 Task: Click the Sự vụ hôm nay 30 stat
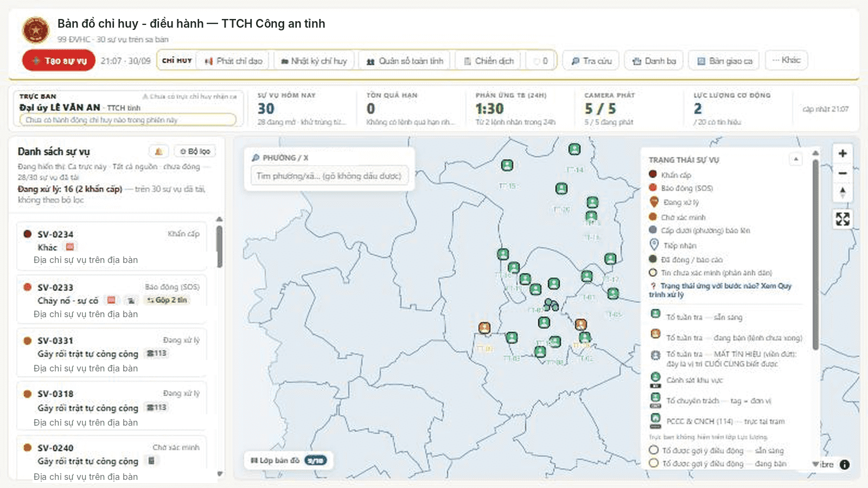point(302,109)
